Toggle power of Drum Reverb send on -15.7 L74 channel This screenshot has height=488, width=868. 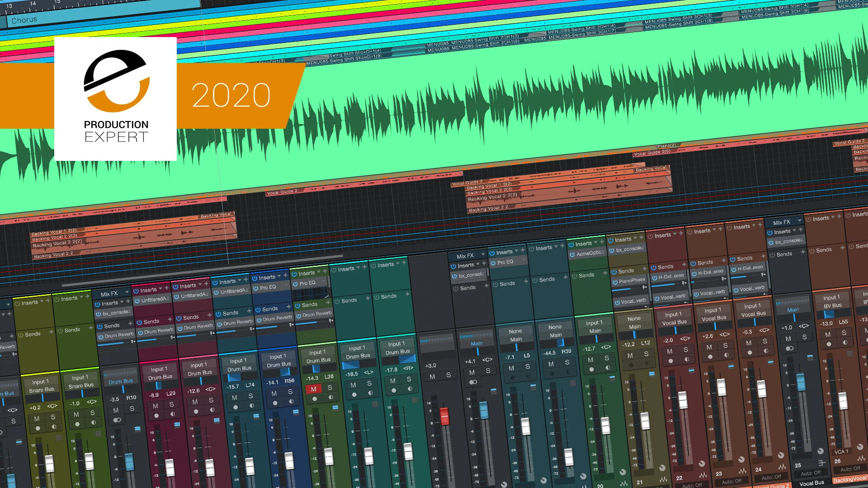pos(219,324)
